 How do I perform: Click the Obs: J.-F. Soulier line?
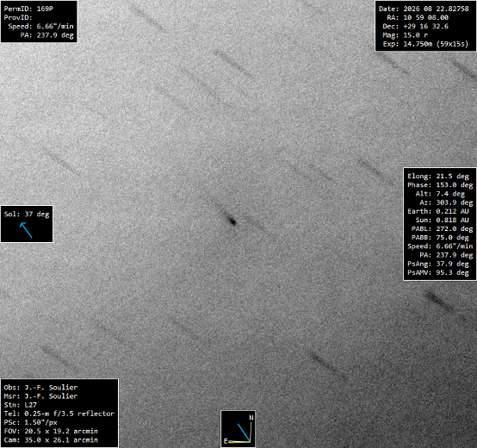click(x=40, y=388)
